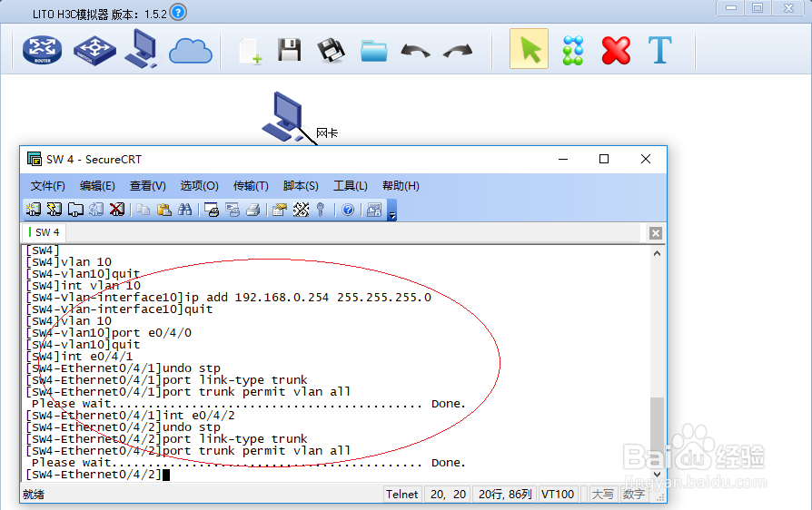This screenshot has height=510, width=812.
Task: Save the topology with the floppy icon
Action: click(x=290, y=50)
